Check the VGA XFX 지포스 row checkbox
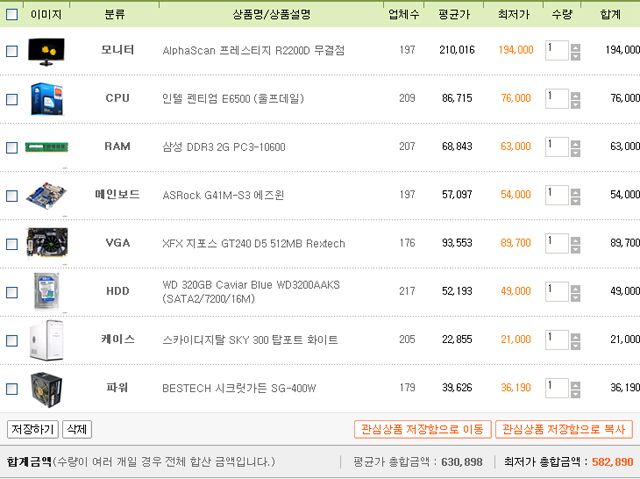 [x=12, y=244]
